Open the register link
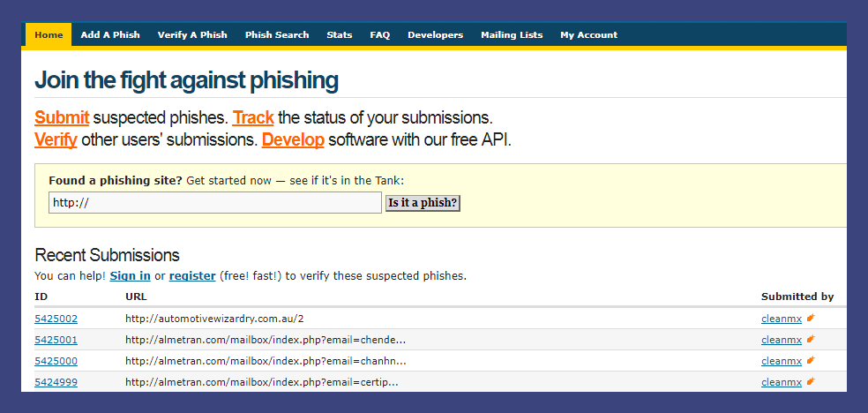Image resolution: width=868 pixels, height=413 pixels. (192, 276)
